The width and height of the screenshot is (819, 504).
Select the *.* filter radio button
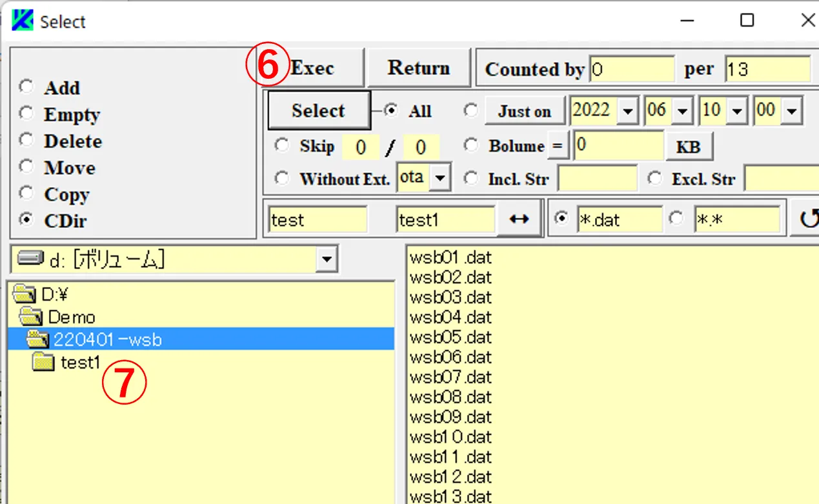[676, 218]
